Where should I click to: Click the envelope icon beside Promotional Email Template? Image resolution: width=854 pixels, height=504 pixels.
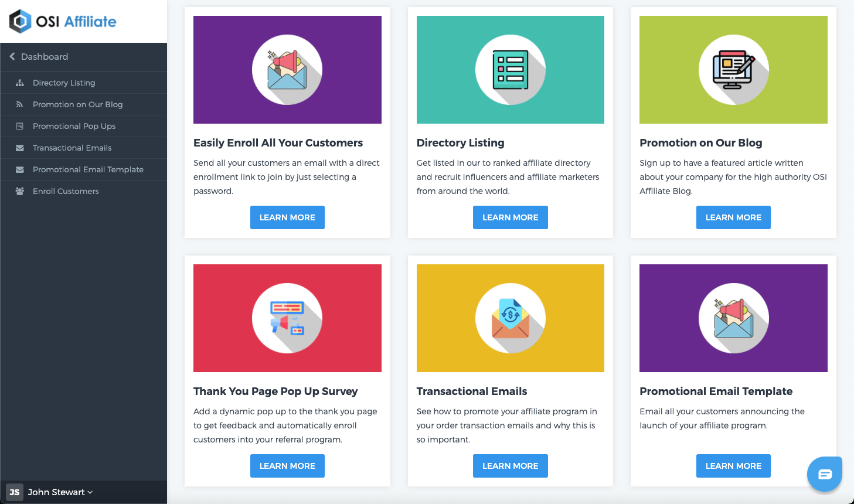(x=20, y=169)
